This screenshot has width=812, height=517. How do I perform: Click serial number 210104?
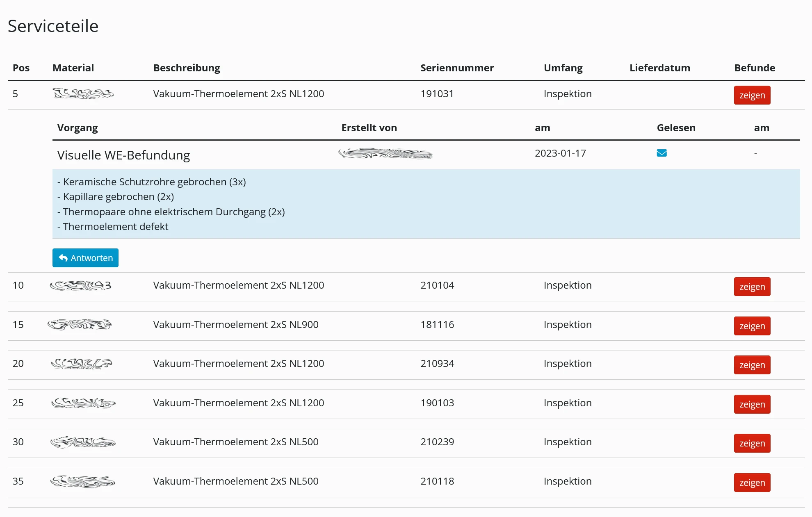pos(437,285)
